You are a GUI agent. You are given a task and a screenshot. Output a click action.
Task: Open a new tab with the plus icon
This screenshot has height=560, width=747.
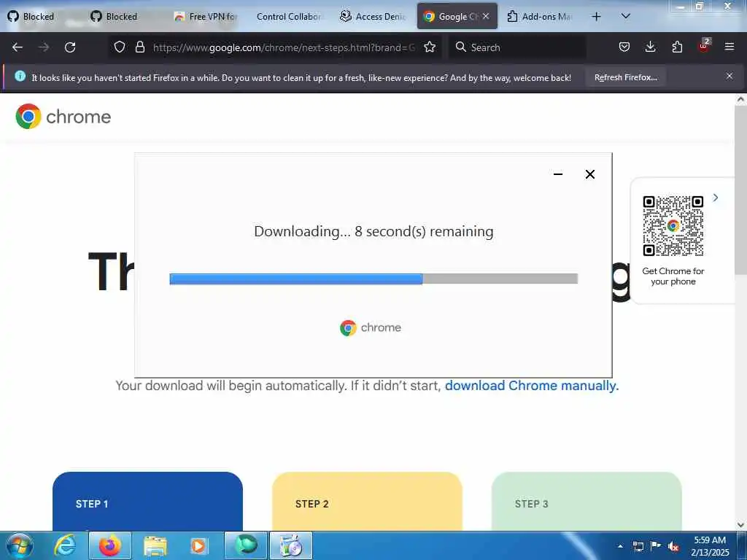click(596, 17)
